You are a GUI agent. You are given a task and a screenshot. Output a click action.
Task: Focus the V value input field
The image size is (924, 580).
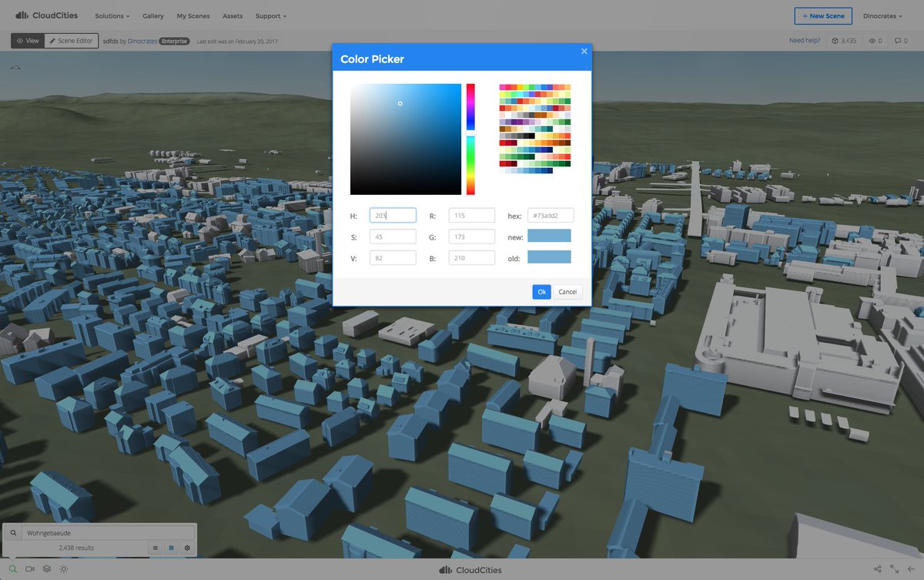[x=393, y=258]
